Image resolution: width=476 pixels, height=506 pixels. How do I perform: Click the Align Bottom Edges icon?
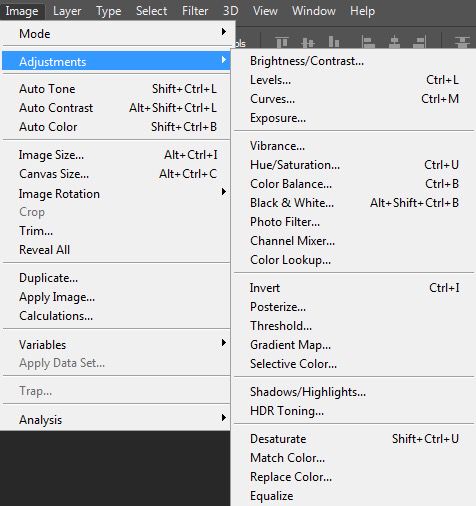(x=334, y=42)
